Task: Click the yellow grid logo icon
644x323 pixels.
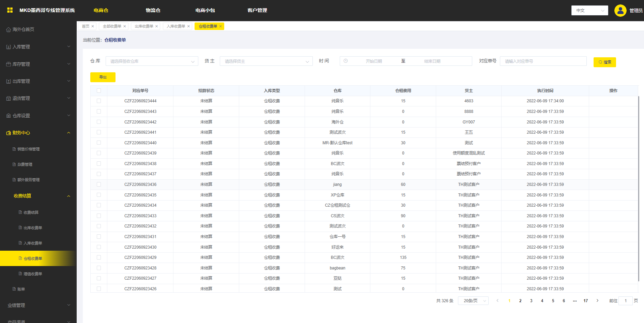Action: (x=10, y=10)
